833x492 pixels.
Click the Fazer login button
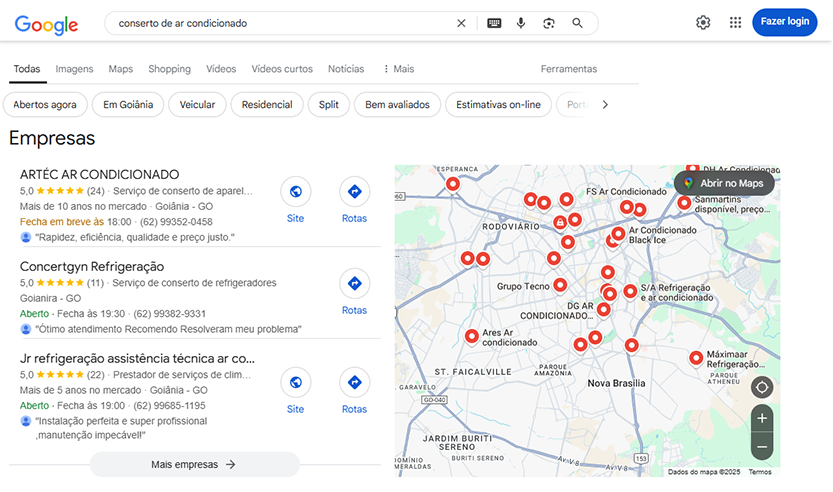pos(785,22)
